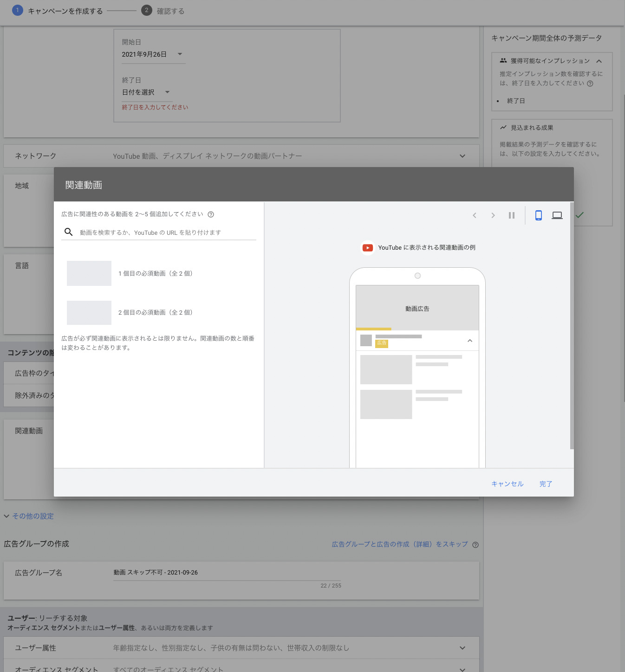This screenshot has width=625, height=672.
Task: Go to previous preview with left chevron
Action: [475, 215]
